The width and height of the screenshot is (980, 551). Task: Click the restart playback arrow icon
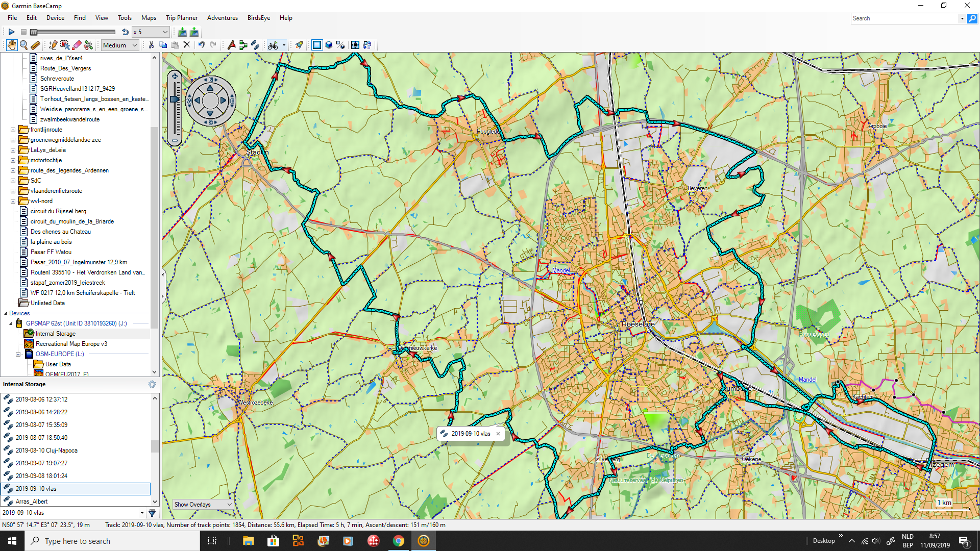click(125, 32)
